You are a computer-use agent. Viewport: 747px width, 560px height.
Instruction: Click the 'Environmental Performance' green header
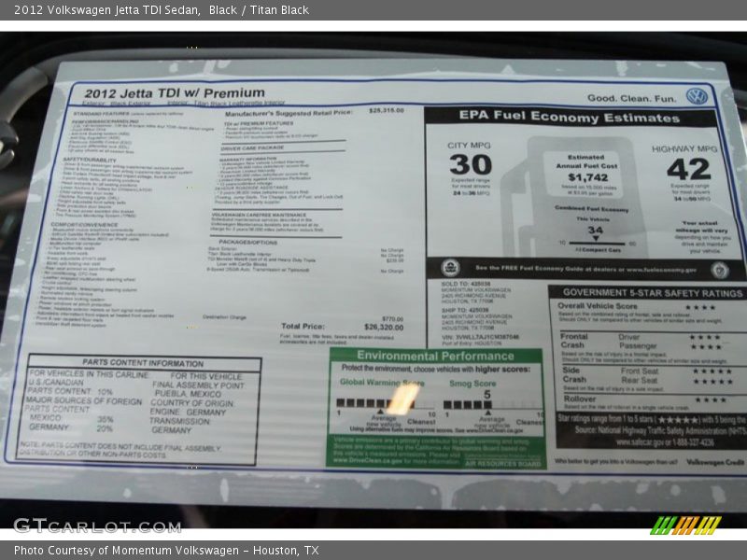(435, 356)
